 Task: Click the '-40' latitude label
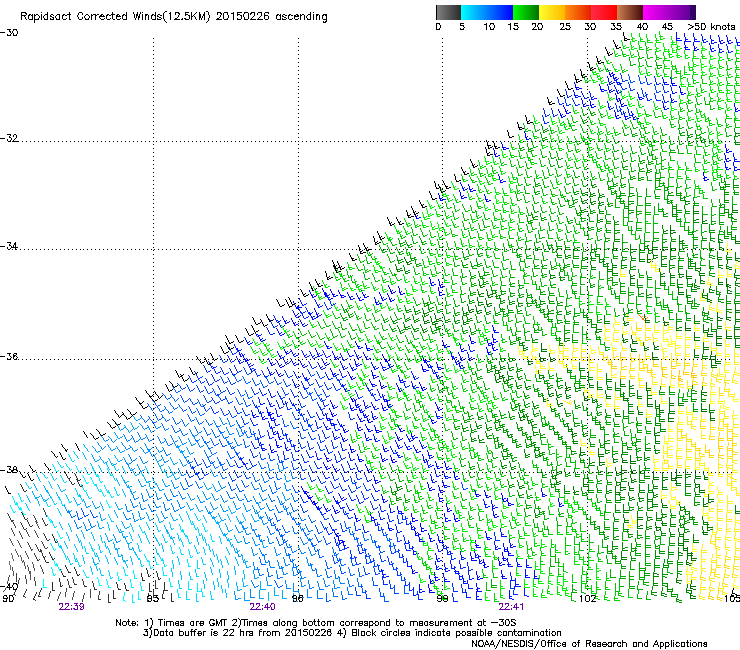point(9,587)
